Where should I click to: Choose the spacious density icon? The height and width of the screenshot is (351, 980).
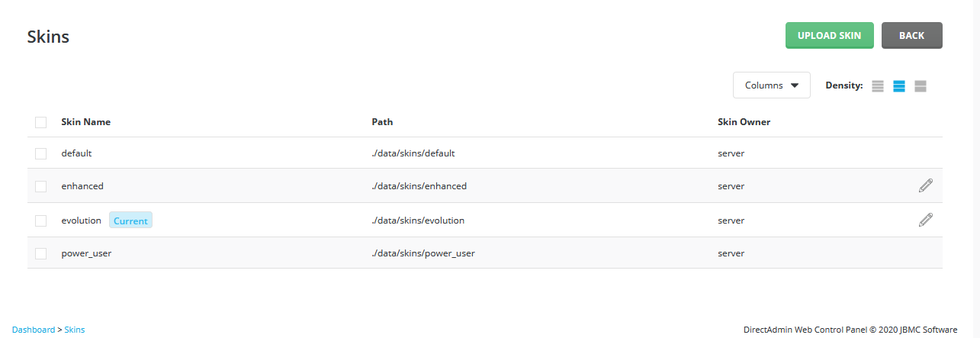(x=921, y=86)
